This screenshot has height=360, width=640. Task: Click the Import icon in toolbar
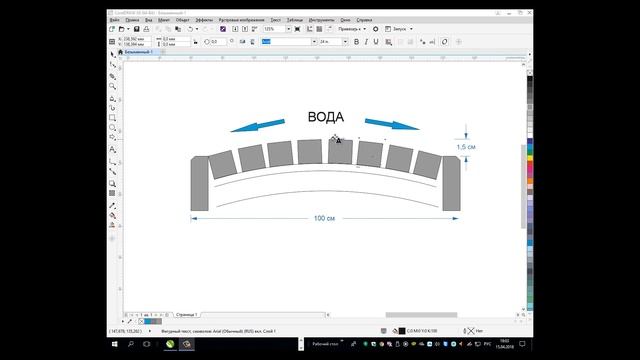(235, 29)
